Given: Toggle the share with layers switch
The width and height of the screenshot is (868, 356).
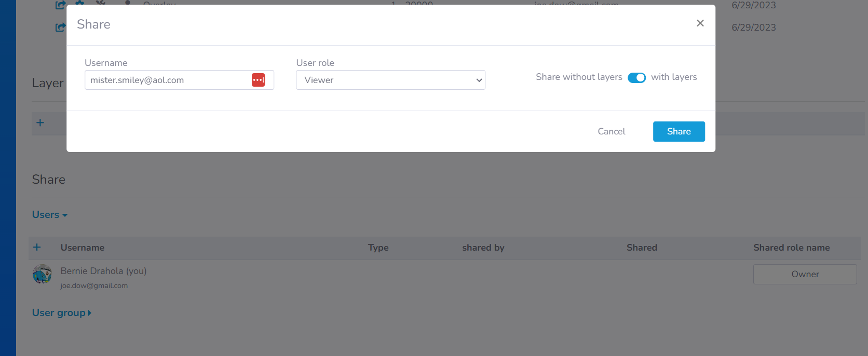Looking at the screenshot, I should (x=636, y=77).
